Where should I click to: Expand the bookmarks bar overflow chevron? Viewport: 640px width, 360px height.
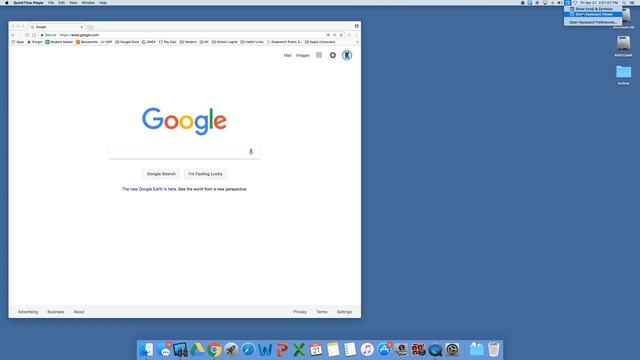pos(357,42)
